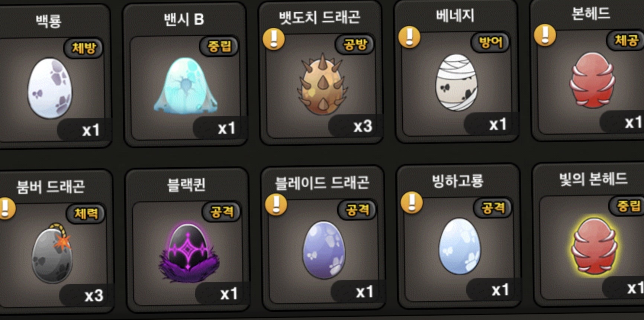The height and width of the screenshot is (320, 644).
Task: Click the alert badge on 빙하고룡 card
Action: [412, 203]
